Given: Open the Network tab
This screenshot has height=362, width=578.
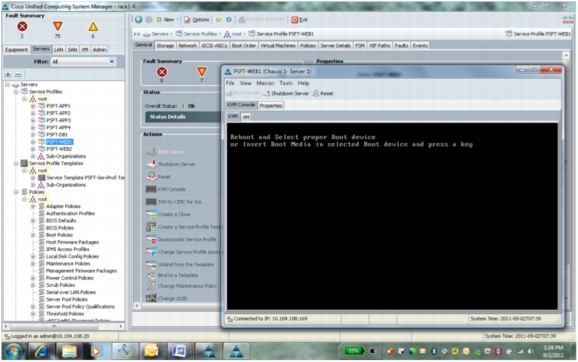Looking at the screenshot, I should (x=187, y=46).
